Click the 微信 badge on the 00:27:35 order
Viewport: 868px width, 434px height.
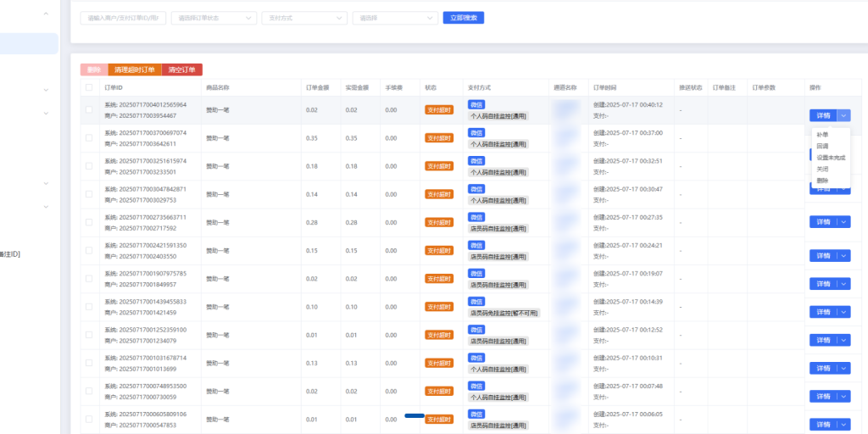[x=476, y=217]
